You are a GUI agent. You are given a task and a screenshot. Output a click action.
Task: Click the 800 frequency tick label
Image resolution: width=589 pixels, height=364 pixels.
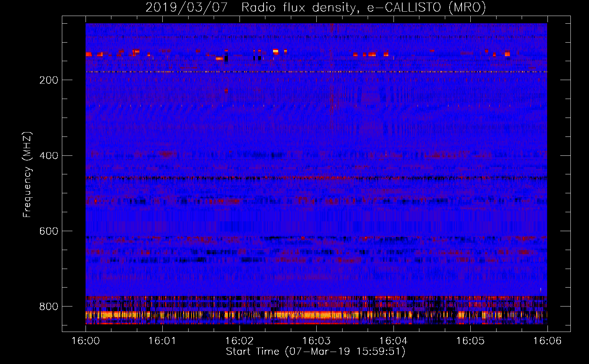(49, 307)
